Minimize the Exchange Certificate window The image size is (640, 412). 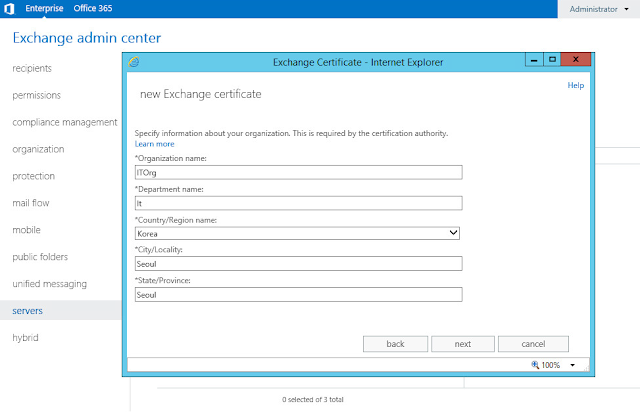tap(534, 60)
